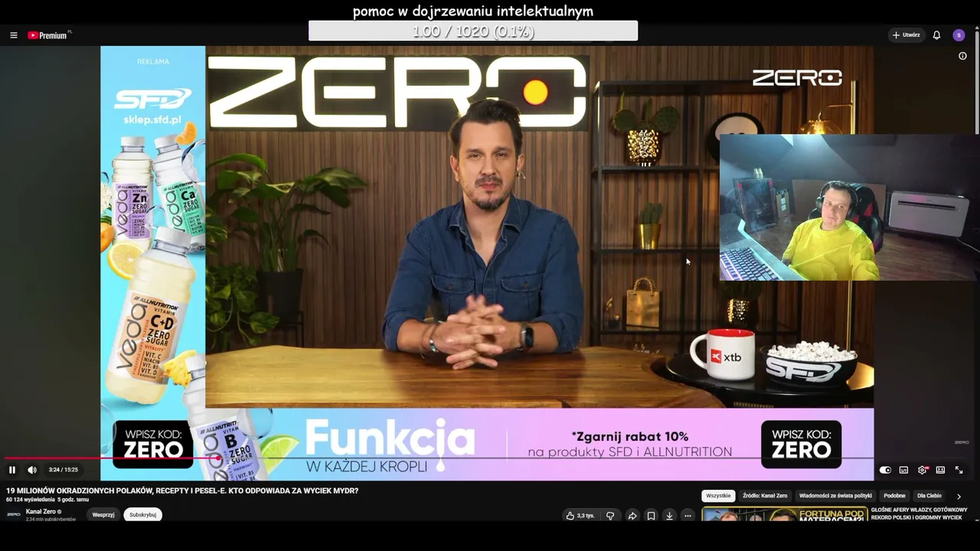Open the purple account avatar menu
980x551 pixels.
click(959, 35)
